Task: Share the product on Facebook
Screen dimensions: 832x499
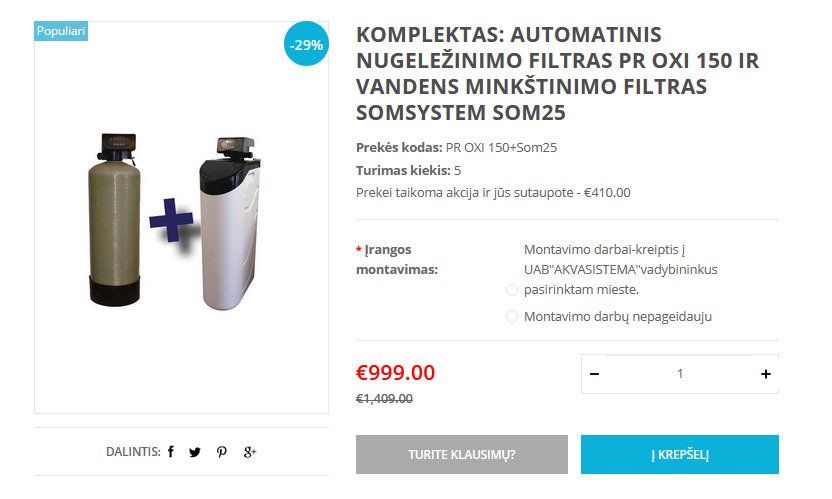Action: pos(171,452)
